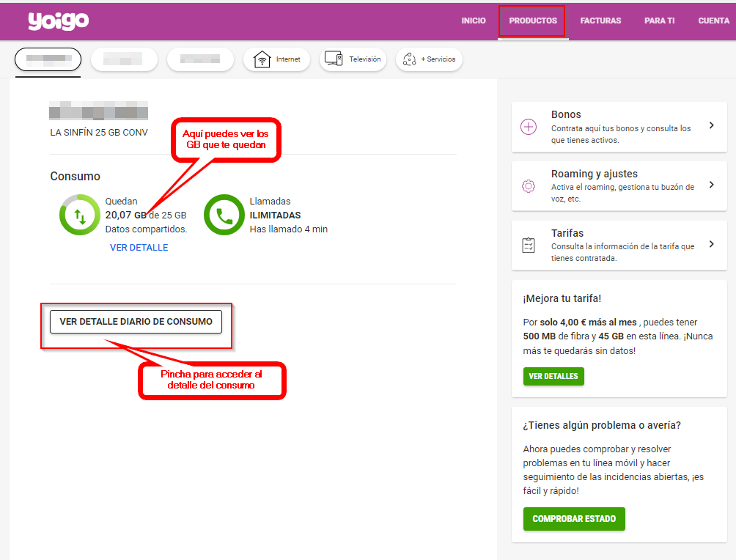
Task: Click the green phone calls icon
Action: pyautogui.click(x=224, y=215)
